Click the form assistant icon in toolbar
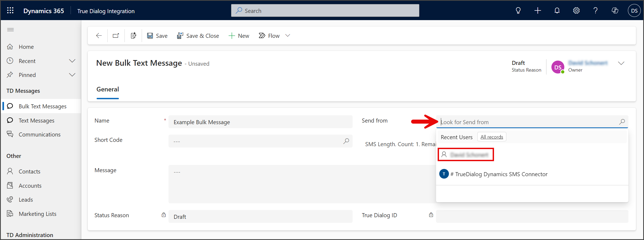The height and width of the screenshot is (240, 644). tap(133, 36)
